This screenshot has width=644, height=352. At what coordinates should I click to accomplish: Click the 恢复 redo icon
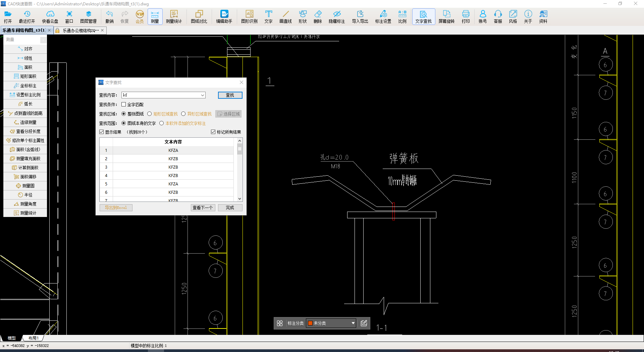(x=124, y=16)
